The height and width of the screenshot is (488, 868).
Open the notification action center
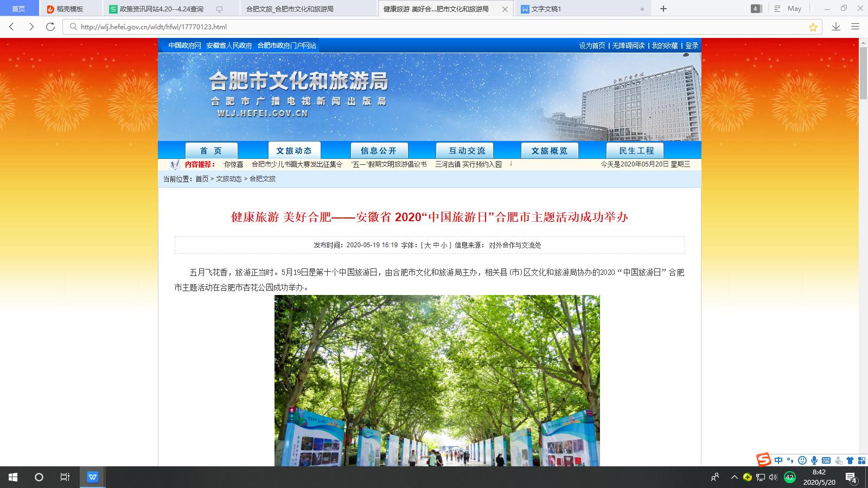851,478
